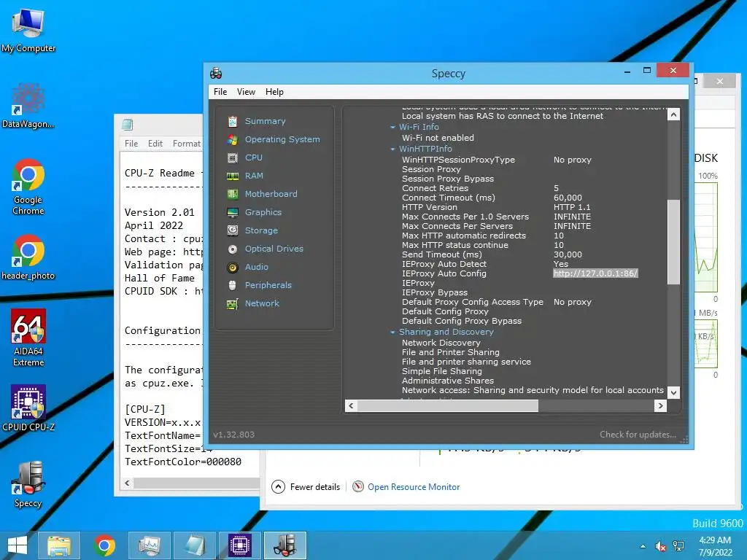Switch to Notepad taskbar icon
Screen dimensions: 747x560
tap(194, 545)
